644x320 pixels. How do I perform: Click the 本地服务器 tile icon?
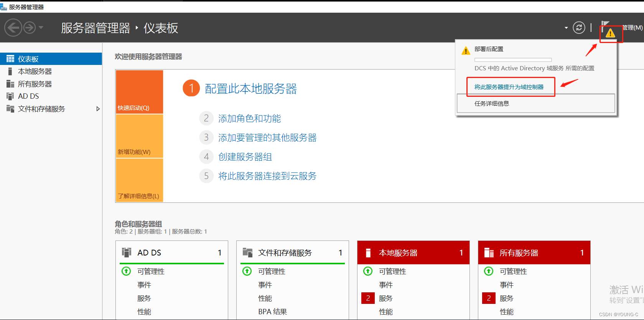368,253
